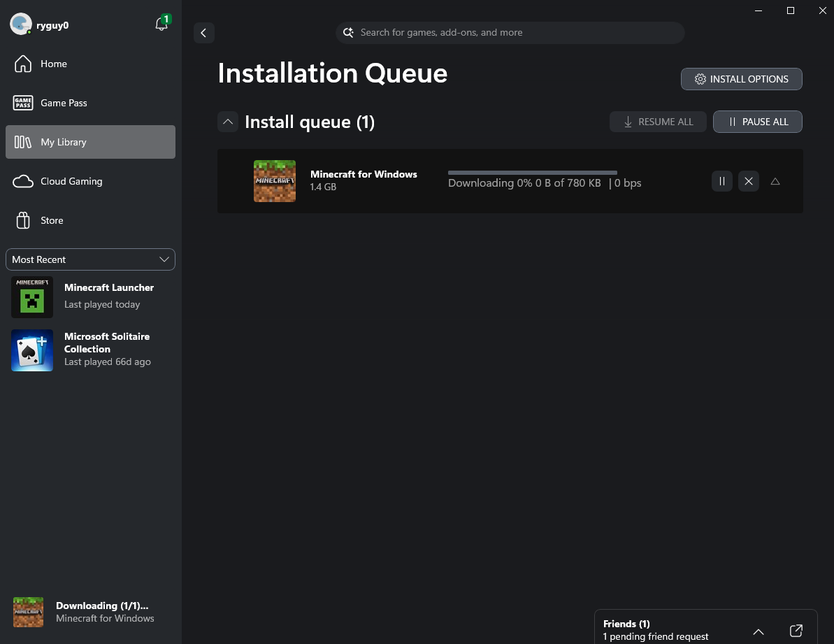Open INSTALL OPTIONS
The height and width of the screenshot is (644, 834).
[742, 79]
